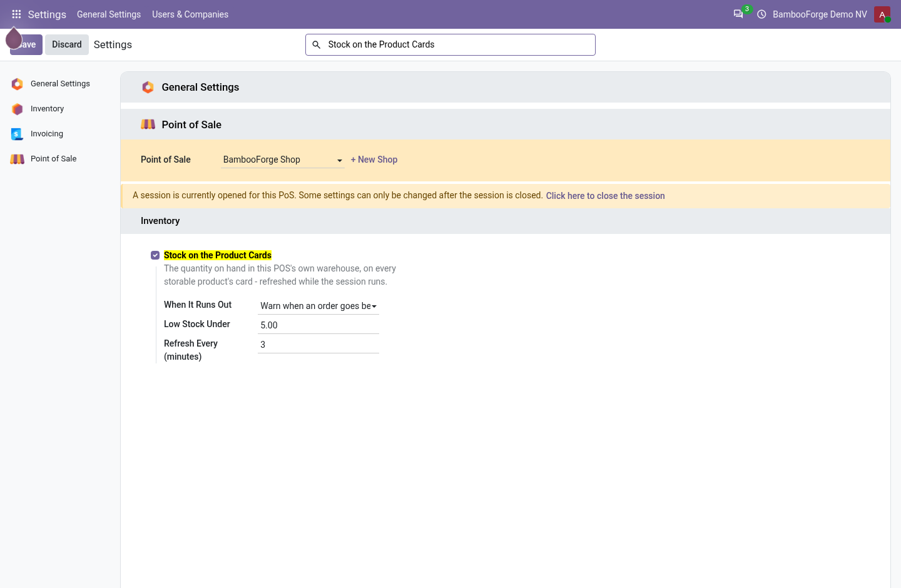Click the 'Low Stock Under' label

pos(197,324)
